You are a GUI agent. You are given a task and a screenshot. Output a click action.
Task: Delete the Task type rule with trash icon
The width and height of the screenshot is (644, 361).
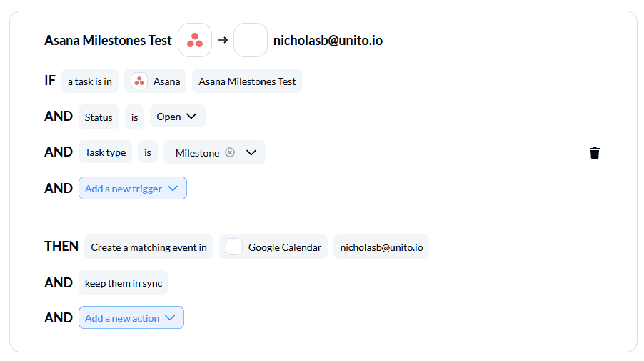[x=594, y=153]
